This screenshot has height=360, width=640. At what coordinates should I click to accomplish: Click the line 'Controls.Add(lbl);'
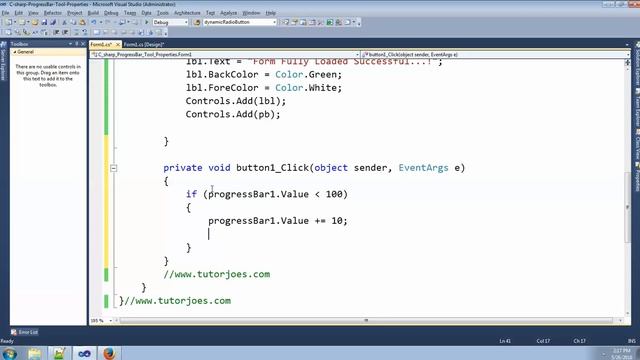point(236,101)
